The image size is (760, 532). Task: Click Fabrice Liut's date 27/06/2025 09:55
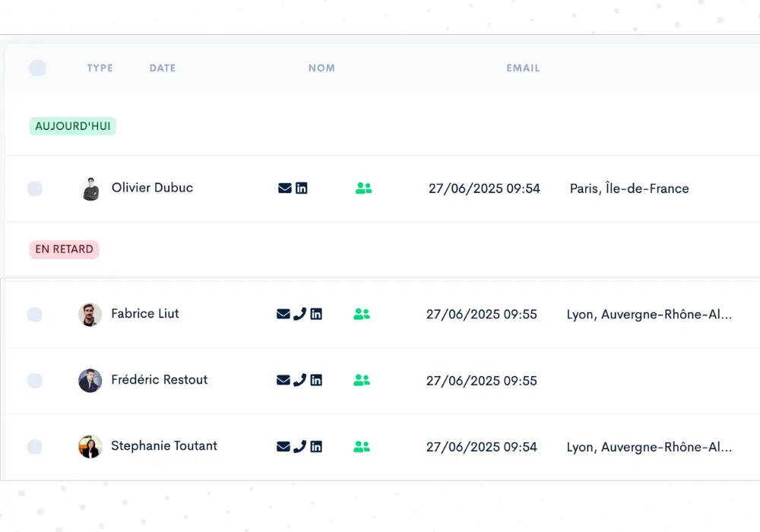click(482, 315)
